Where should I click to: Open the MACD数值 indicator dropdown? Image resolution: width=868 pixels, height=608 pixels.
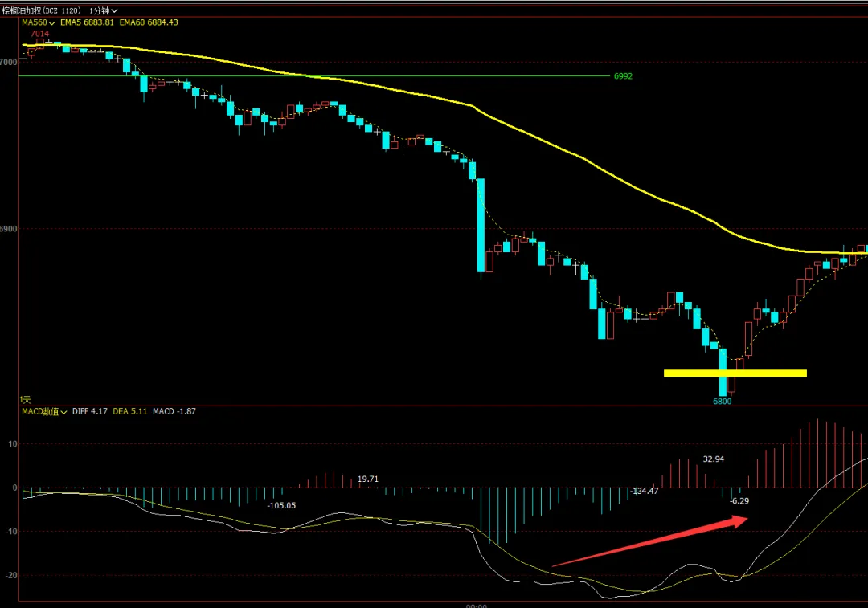[43, 411]
